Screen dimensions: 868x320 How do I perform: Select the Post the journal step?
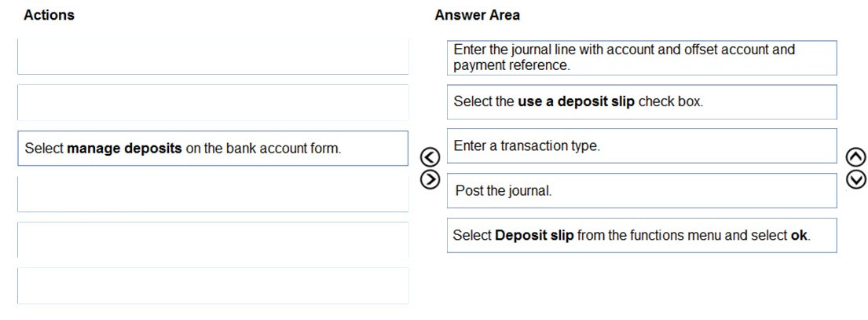(x=642, y=191)
